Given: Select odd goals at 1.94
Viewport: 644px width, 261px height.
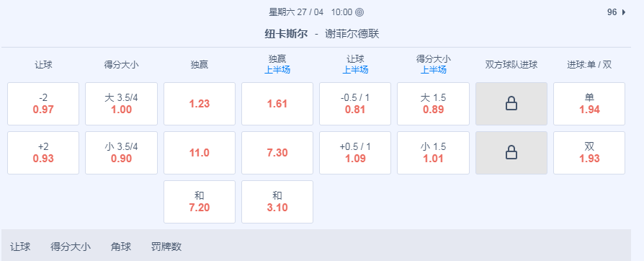Looking at the screenshot, I should (589, 104).
